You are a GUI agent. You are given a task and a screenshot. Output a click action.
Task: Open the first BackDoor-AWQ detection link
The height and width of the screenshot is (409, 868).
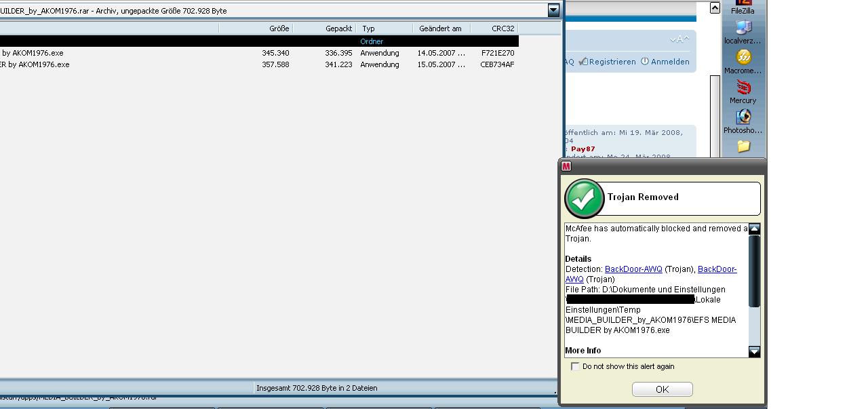(x=633, y=269)
